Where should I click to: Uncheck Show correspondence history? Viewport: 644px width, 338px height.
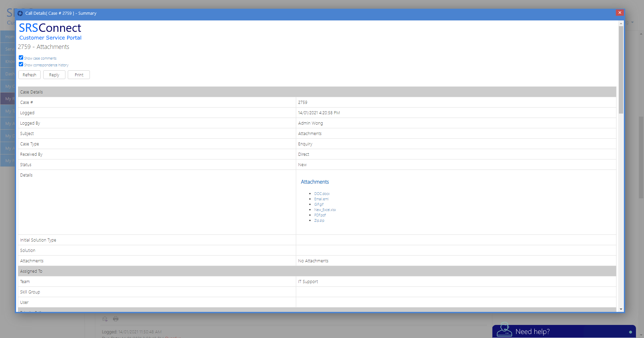21,64
